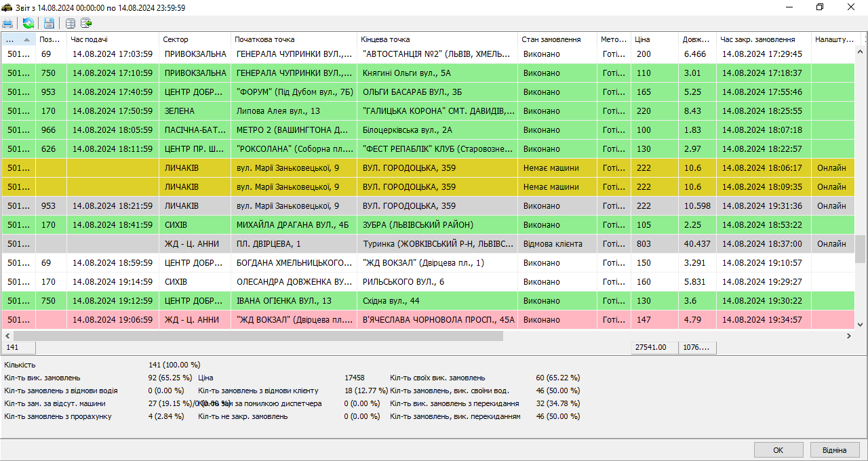
Task: Sort by the Час подачі column header
Action: click(x=112, y=39)
